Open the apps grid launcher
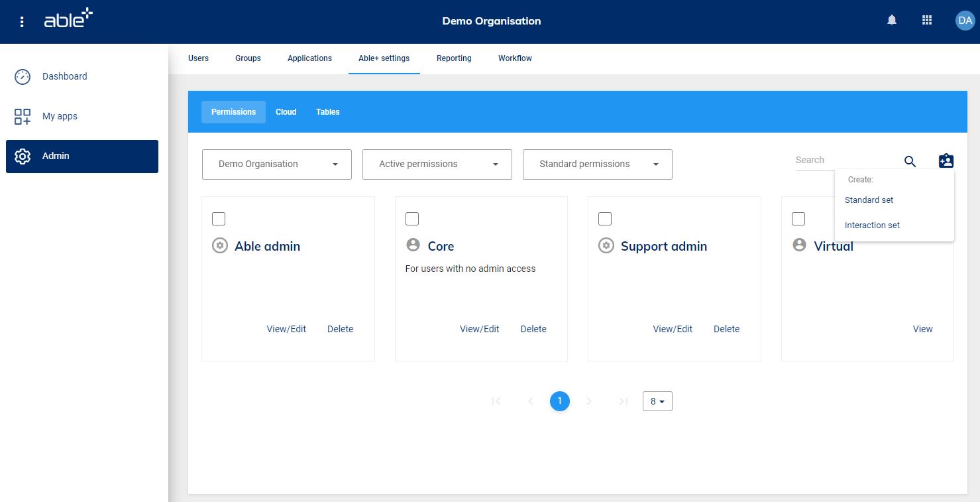Screen dimensions: 980x502 point(927,21)
